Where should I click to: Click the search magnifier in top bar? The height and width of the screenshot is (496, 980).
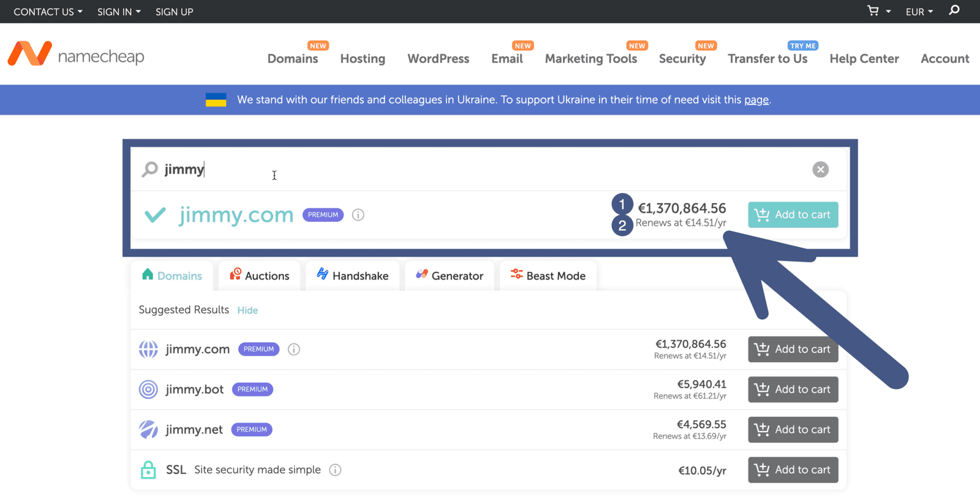tap(954, 10)
